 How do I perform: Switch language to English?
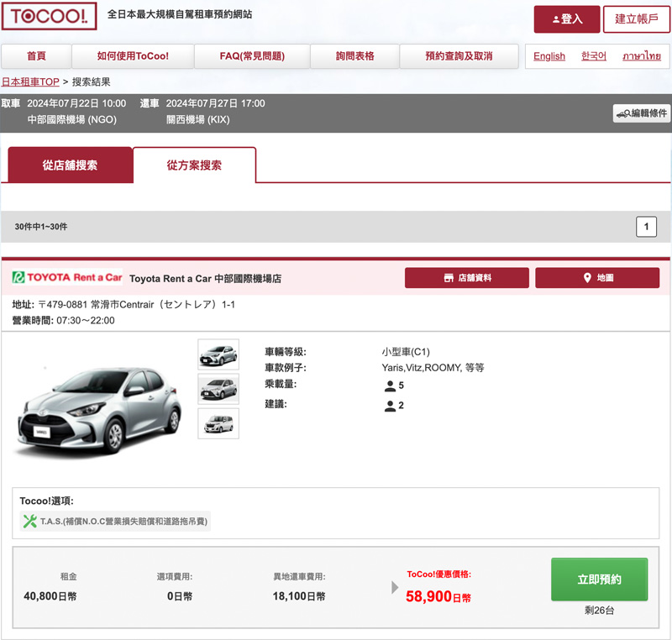(549, 56)
